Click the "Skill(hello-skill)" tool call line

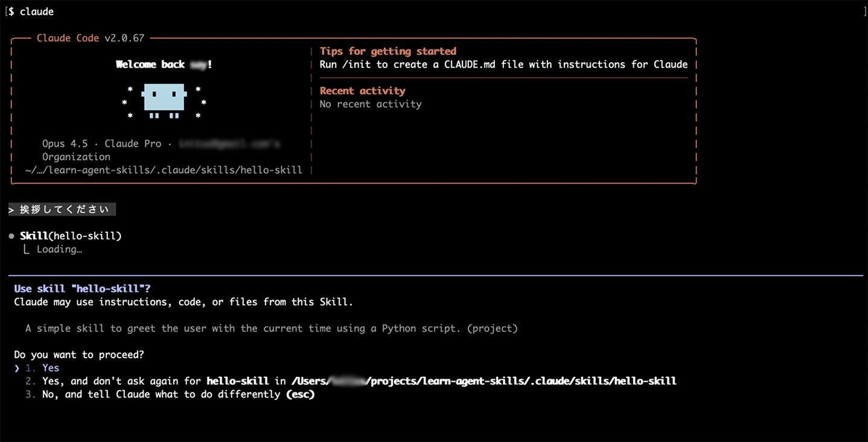coord(71,236)
